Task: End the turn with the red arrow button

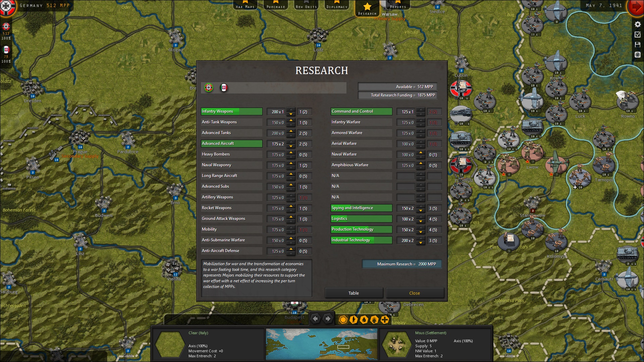Action: pyautogui.click(x=636, y=7)
